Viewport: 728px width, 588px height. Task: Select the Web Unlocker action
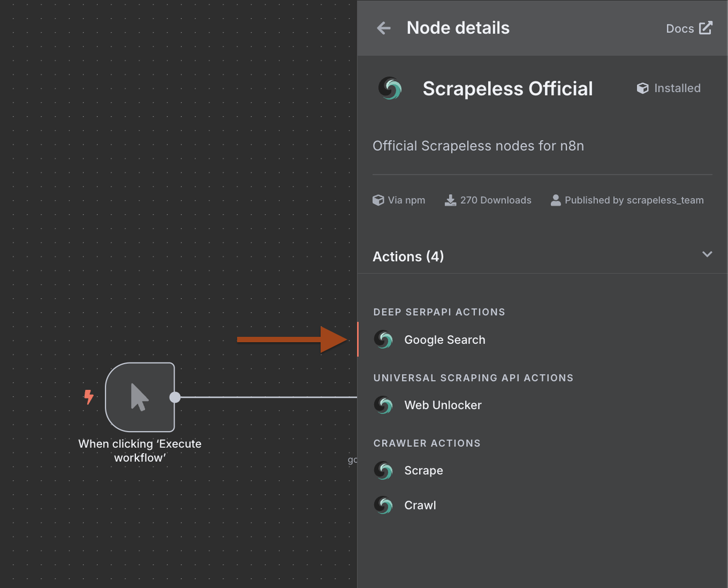(x=543, y=405)
